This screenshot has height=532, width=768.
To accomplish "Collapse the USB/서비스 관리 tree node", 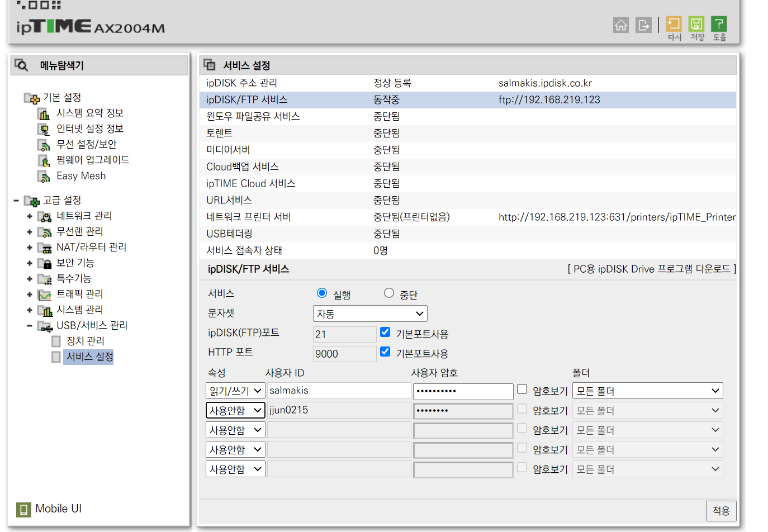I will (x=30, y=326).
